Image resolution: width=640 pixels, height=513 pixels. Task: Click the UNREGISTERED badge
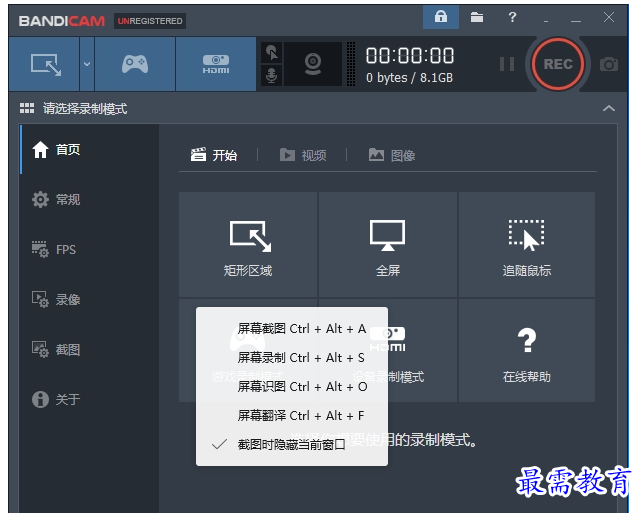pyautogui.click(x=150, y=21)
